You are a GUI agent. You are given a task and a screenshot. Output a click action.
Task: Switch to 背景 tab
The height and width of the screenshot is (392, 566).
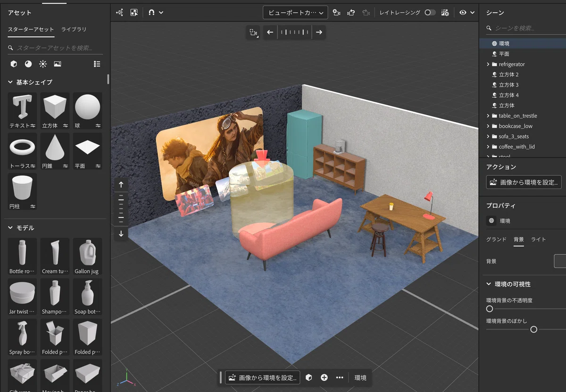(519, 240)
